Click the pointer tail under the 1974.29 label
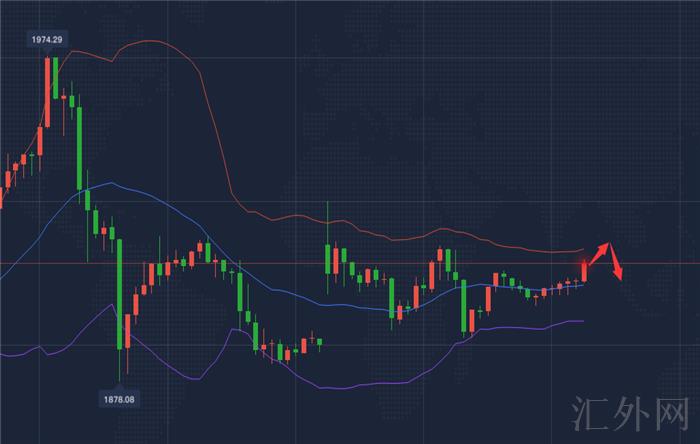This screenshot has width=700, height=444. 47,50
